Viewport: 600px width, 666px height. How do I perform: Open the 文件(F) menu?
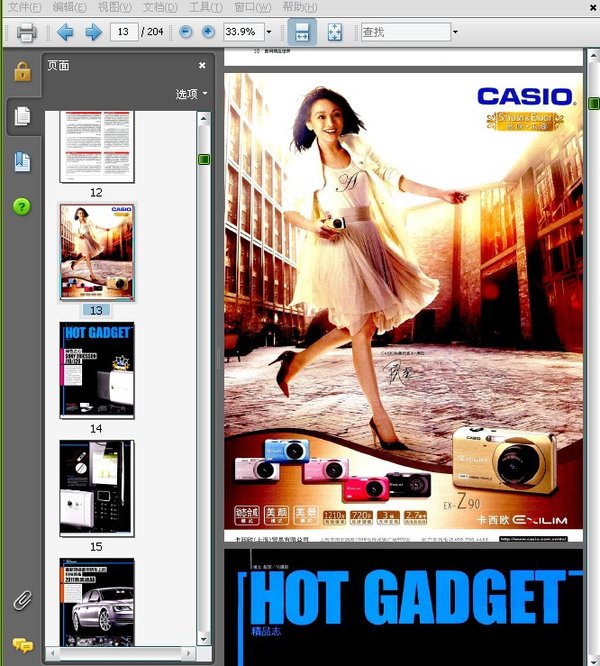25,7
